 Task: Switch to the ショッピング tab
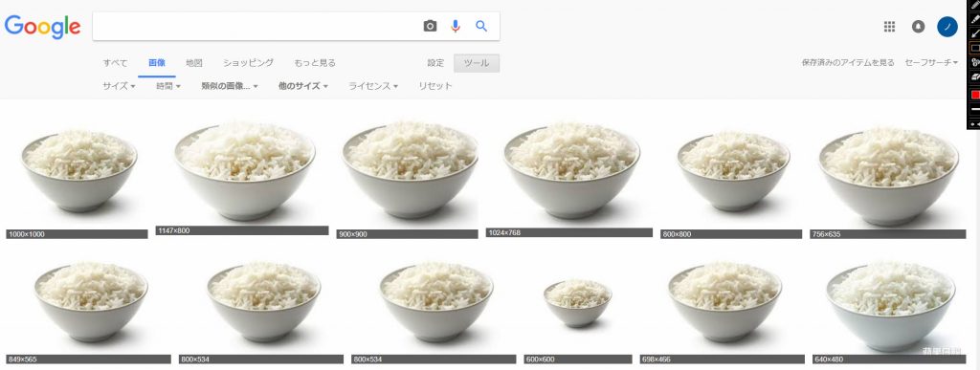(x=248, y=63)
